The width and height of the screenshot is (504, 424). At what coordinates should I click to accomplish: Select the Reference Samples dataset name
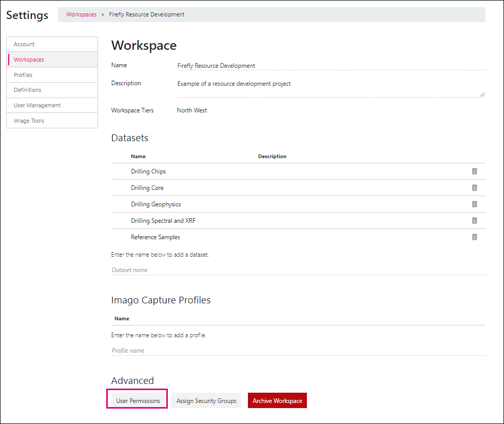click(155, 237)
